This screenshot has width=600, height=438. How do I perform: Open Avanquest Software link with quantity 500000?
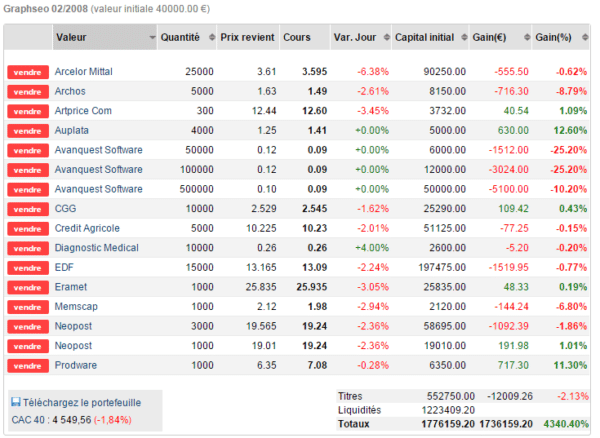pyautogui.click(x=98, y=189)
